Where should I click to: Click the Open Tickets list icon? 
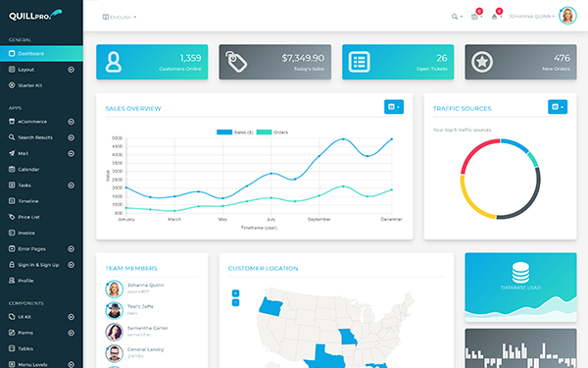360,62
